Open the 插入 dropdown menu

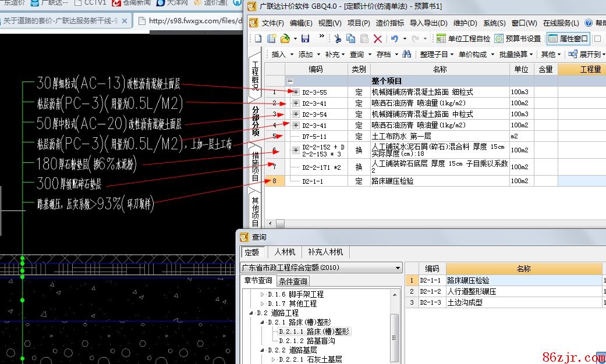click(282, 54)
